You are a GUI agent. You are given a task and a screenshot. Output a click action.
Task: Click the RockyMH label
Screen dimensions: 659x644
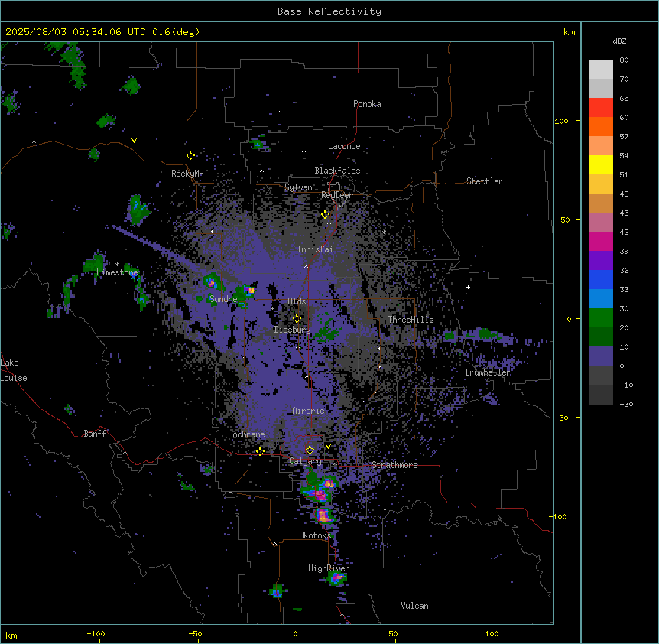pyautogui.click(x=187, y=173)
